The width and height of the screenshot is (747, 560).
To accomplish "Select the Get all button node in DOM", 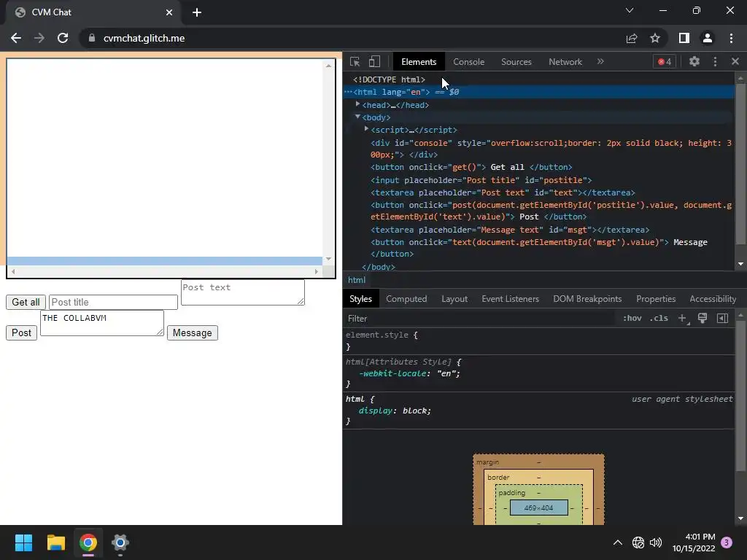I will tap(471, 167).
